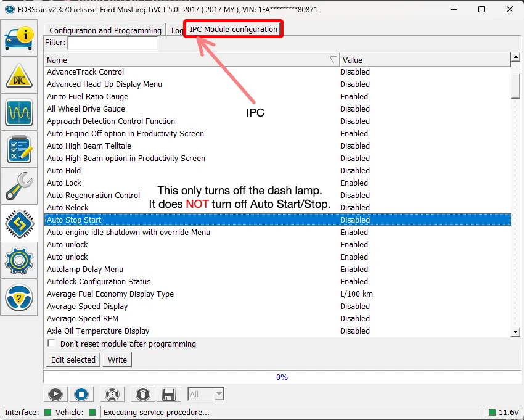This screenshot has height=420, width=524.
Task: Select the Axle Oil Temperature Display row
Action: click(277, 331)
